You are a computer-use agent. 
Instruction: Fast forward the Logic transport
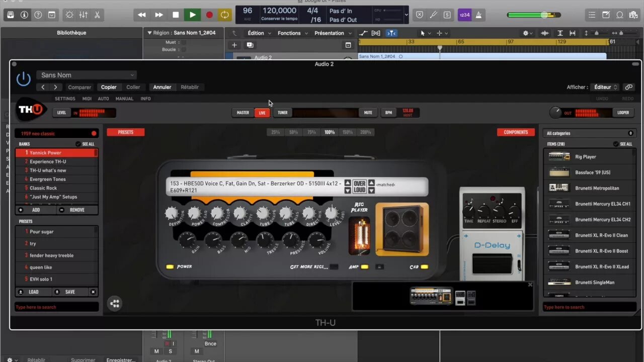158,15
